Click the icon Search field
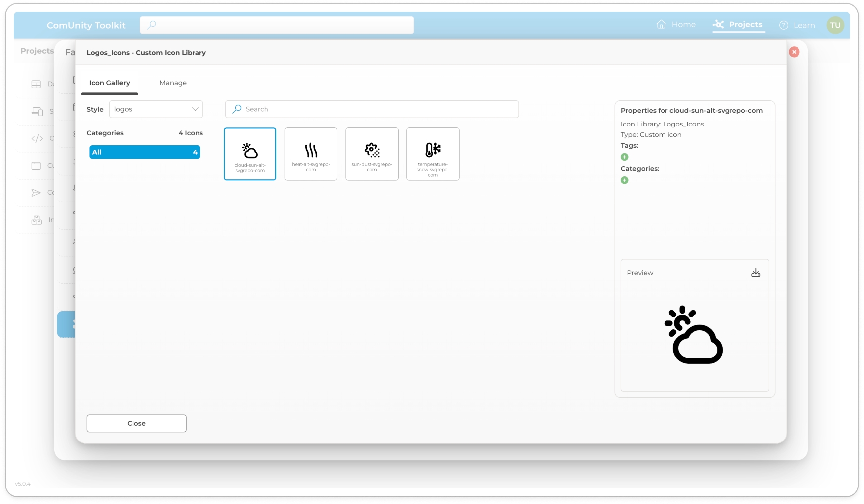 [x=372, y=109]
